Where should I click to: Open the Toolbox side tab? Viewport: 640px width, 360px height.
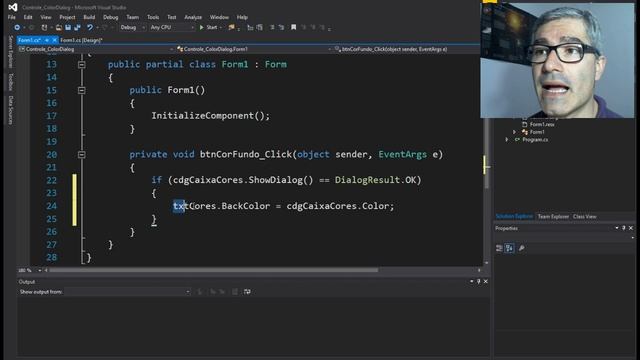coord(11,82)
